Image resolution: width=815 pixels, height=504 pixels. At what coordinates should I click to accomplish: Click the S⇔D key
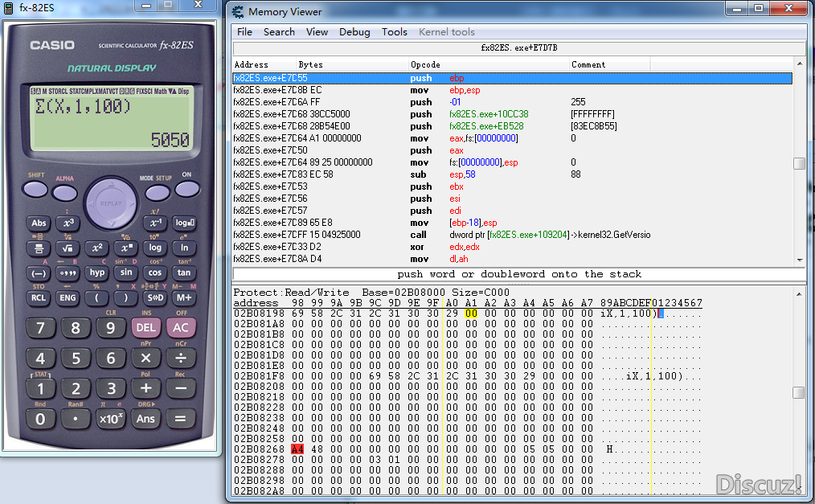(155, 297)
